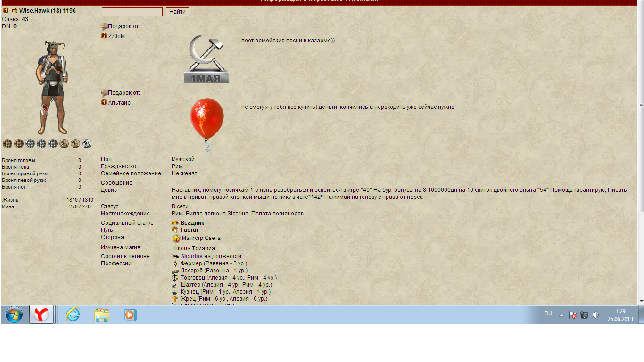The height and width of the screenshot is (362, 644).
Task: Select the leftmost bronze cross medal
Action: (8, 144)
